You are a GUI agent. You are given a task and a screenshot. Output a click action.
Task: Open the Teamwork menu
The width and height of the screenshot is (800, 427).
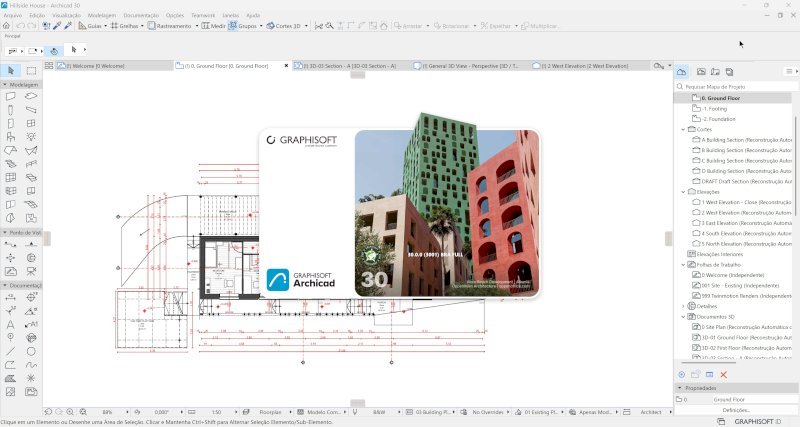(203, 15)
